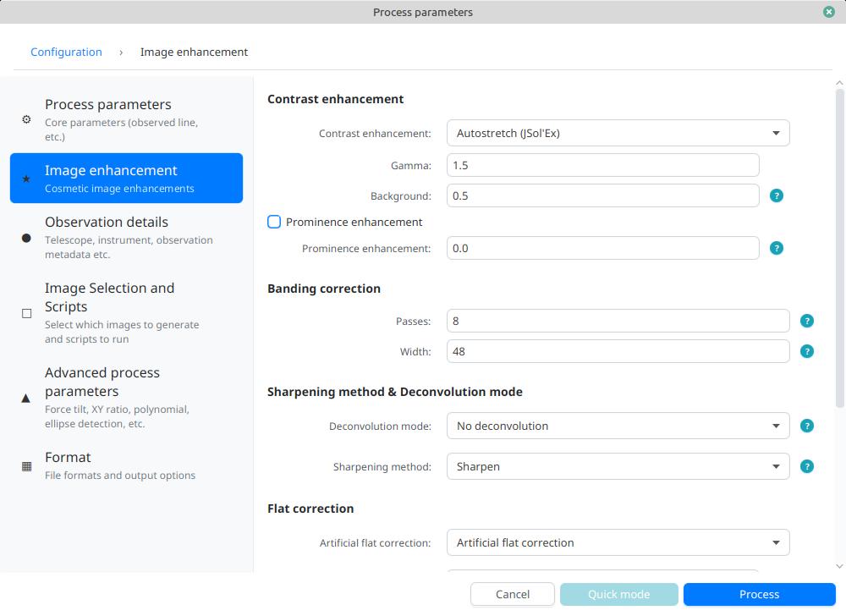The height and width of the screenshot is (616, 846).
Task: Open Advanced process parameters section
Action: [126, 397]
